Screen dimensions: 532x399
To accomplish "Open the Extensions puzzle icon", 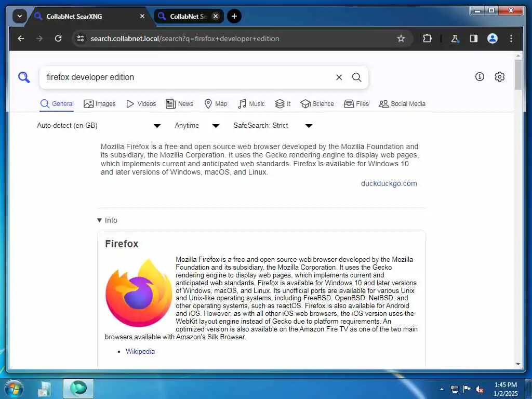I will coord(427,38).
